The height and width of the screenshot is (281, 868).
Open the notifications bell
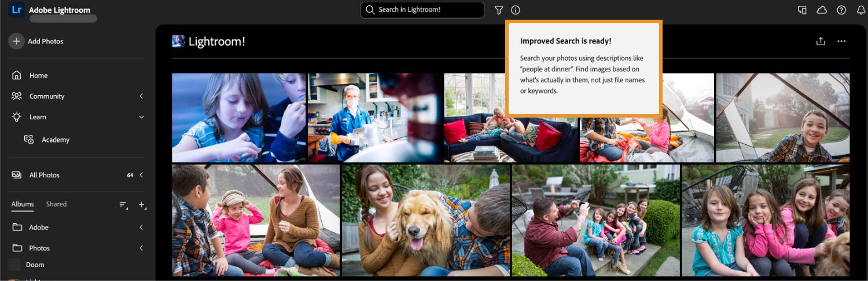tap(860, 10)
